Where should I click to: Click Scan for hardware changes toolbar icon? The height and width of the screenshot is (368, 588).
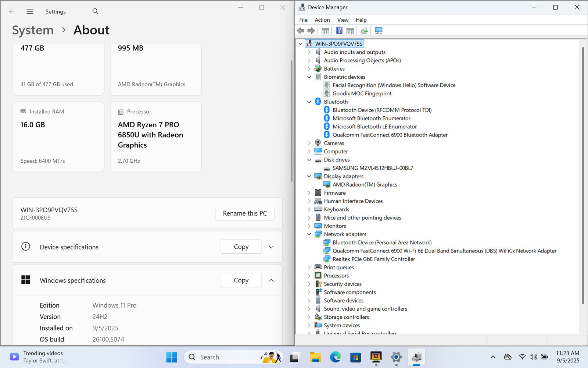tap(379, 31)
